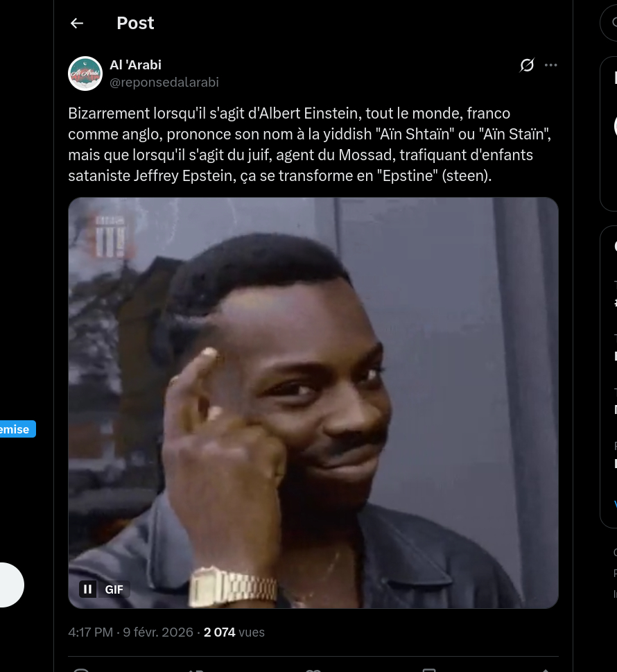Click the 4:17 PM · 9 févr. 2026 timestamp
This screenshot has width=617, height=672.
click(x=131, y=632)
